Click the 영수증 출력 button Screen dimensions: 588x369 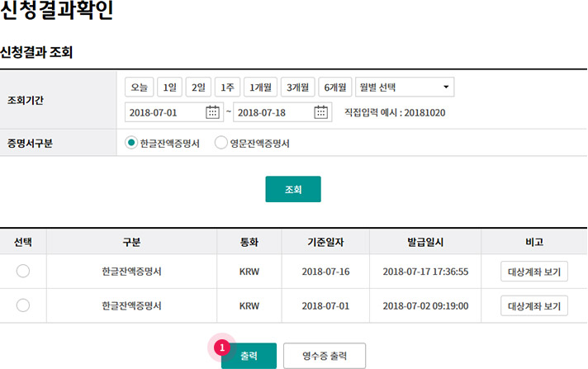[324, 356]
